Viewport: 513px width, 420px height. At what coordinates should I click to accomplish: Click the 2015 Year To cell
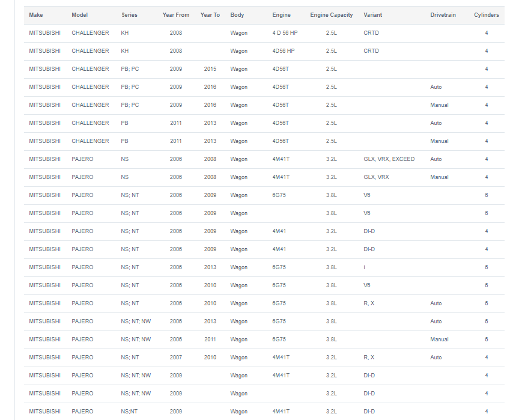(x=210, y=69)
